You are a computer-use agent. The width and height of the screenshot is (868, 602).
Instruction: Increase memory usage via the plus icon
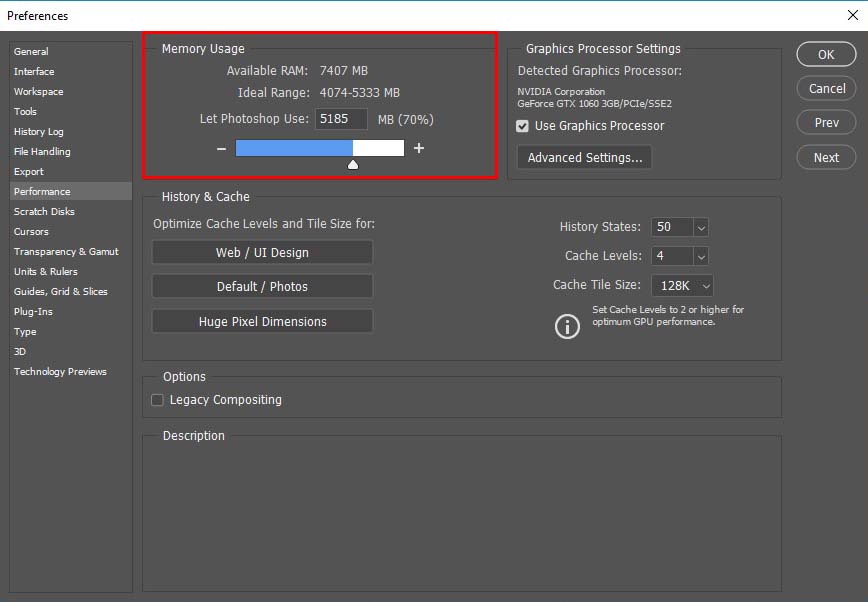[418, 147]
